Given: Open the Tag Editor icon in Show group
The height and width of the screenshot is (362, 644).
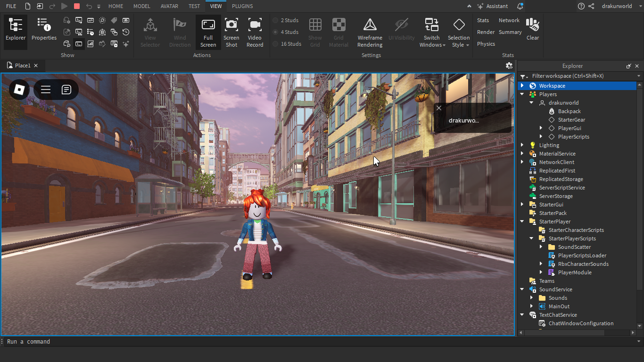Looking at the screenshot, I should point(114,20).
